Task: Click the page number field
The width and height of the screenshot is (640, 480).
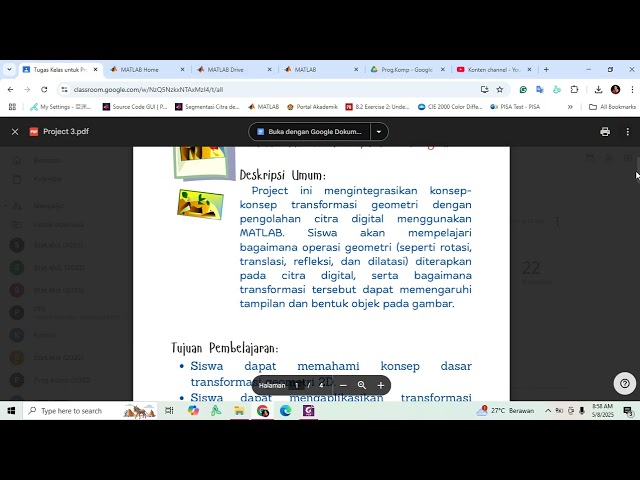Action: [297, 385]
